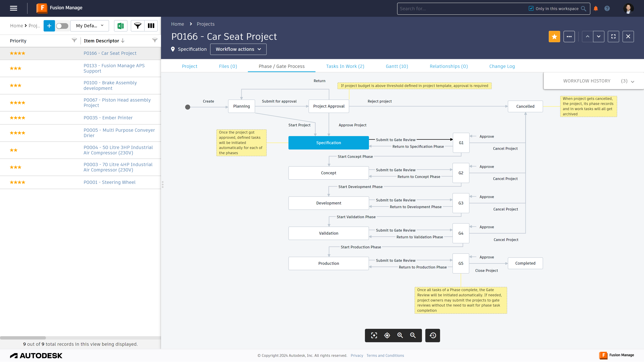
Task: Open the column configuration icon
Action: [151, 26]
